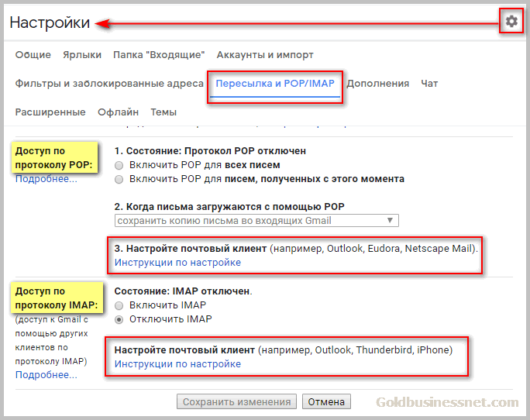This screenshot has width=530, height=420.
Task: Click the Состояние: Протокол POP отключен text
Action: coord(210,151)
